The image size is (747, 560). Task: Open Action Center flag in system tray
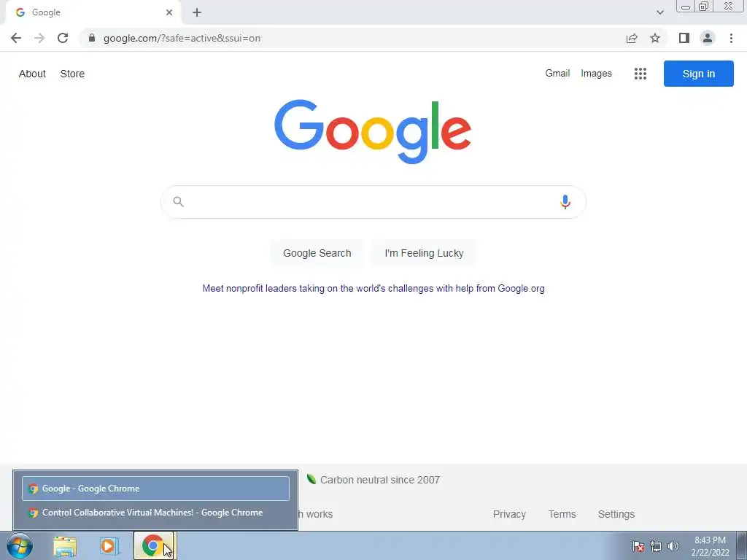(638, 546)
